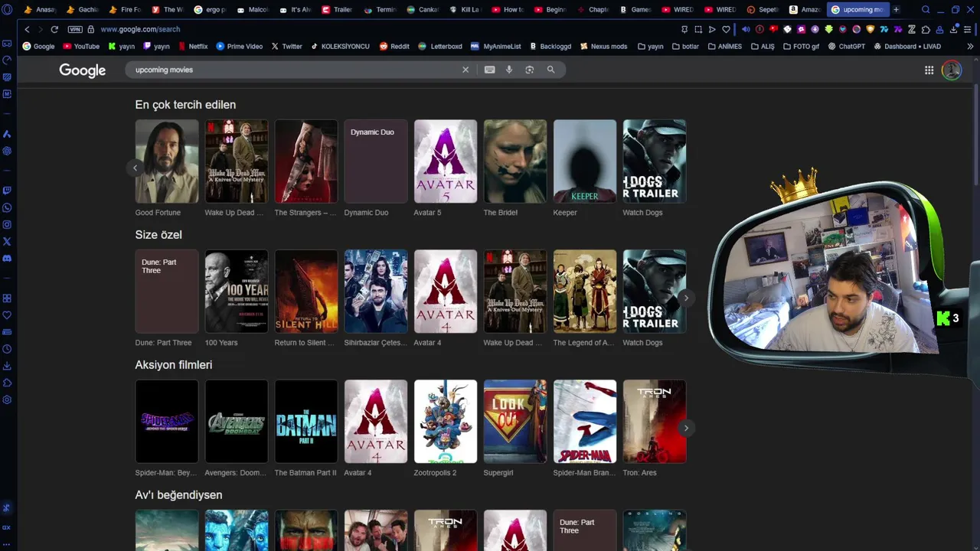Open the Easy Setup sliders icon
Screen dimensions: 980x551
[x=968, y=29]
